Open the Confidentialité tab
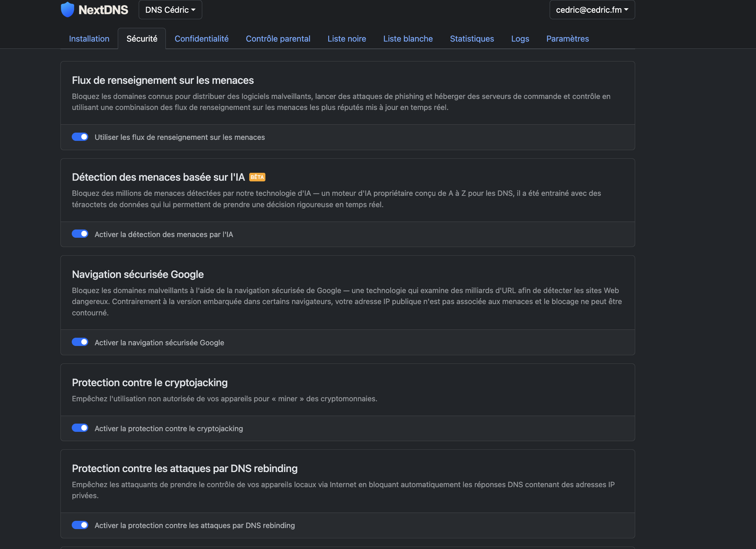Image resolution: width=756 pixels, height=549 pixels. click(x=202, y=39)
